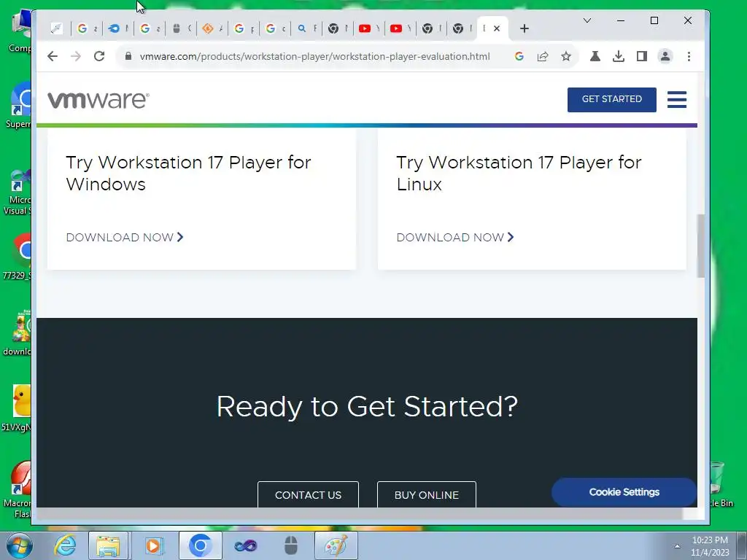Click 'Try Workstation 17 Player for Linux' heading
Screen dimensions: 747x560
click(x=519, y=174)
